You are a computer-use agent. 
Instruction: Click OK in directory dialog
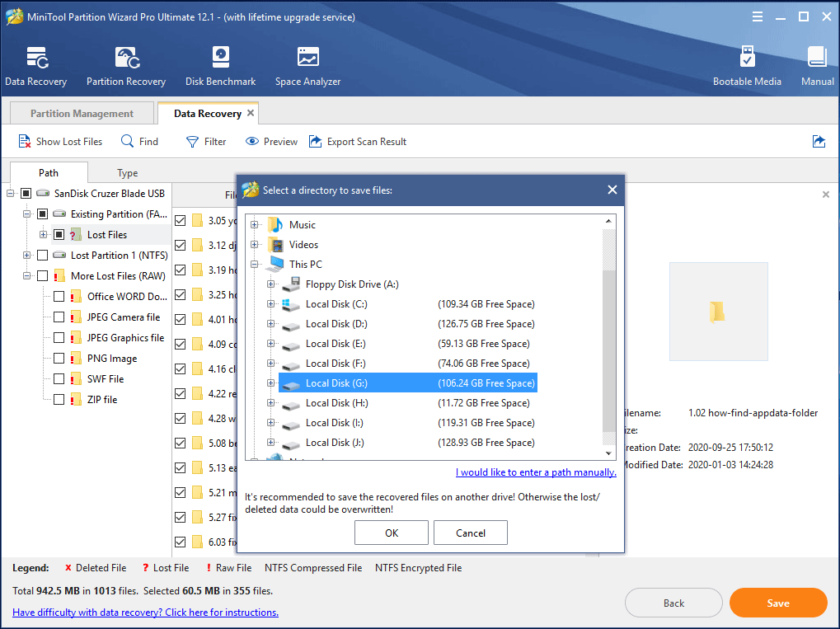(x=391, y=533)
